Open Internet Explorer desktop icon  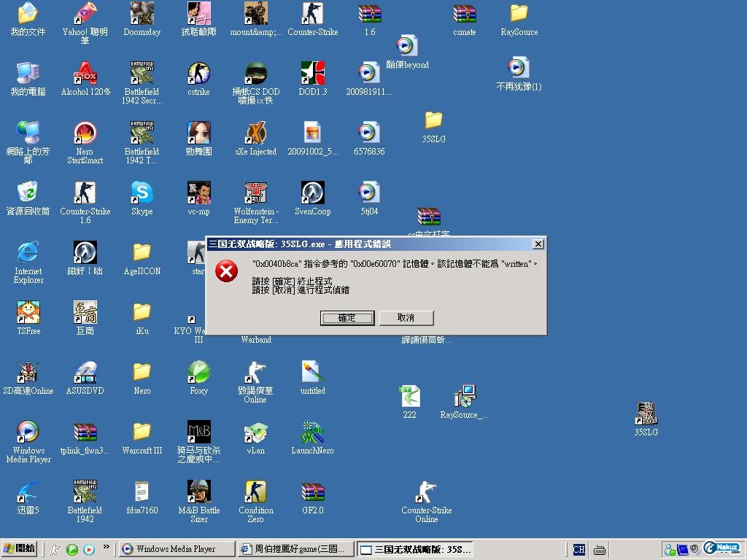[28, 254]
